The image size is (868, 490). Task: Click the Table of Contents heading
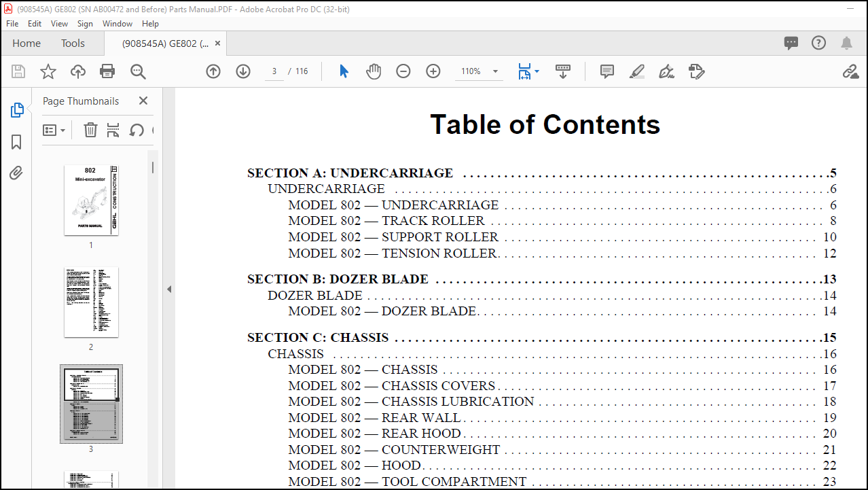pos(545,124)
